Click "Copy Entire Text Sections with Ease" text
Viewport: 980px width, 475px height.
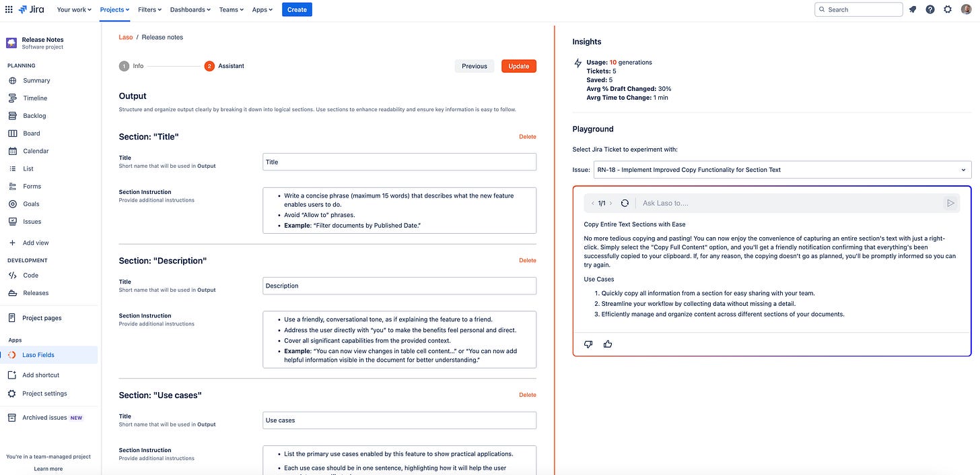[635, 224]
